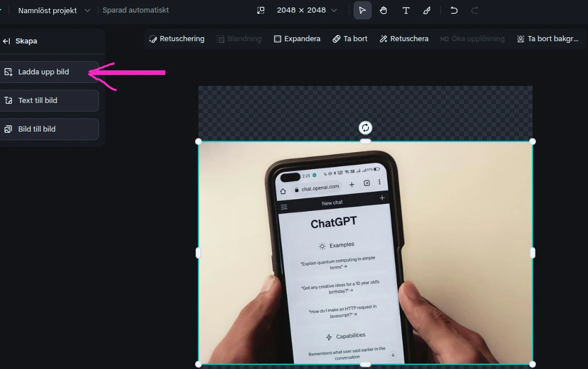The height and width of the screenshot is (369, 588).
Task: Open the Expandera tool
Action: coord(297,39)
